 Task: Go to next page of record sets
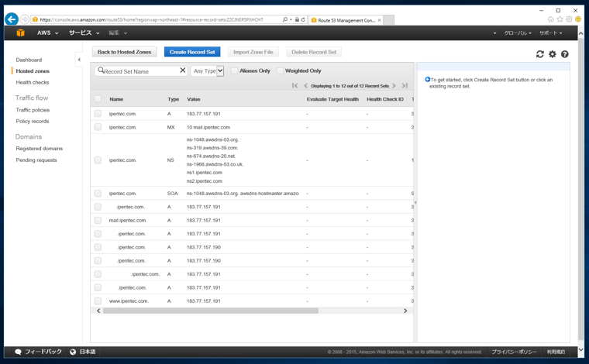(394, 85)
